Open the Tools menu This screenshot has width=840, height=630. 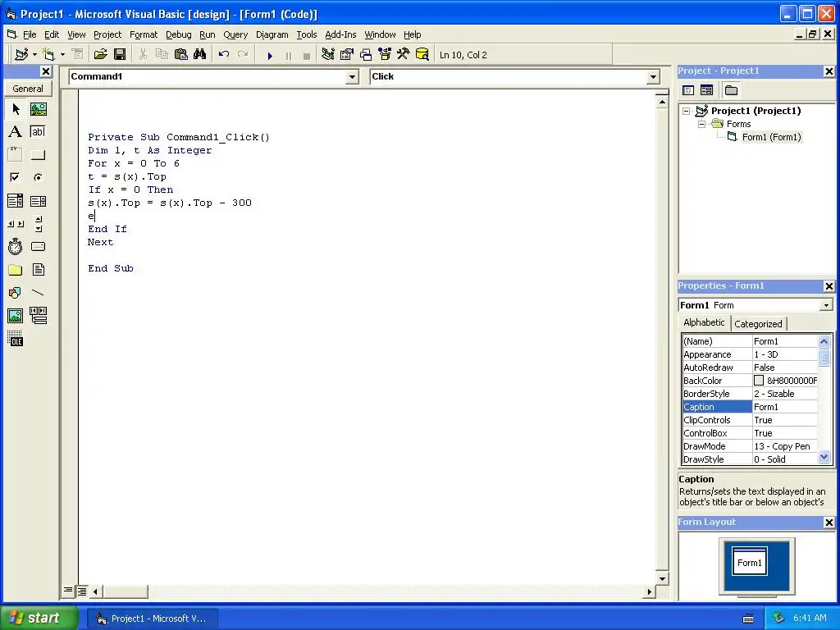[x=307, y=34]
